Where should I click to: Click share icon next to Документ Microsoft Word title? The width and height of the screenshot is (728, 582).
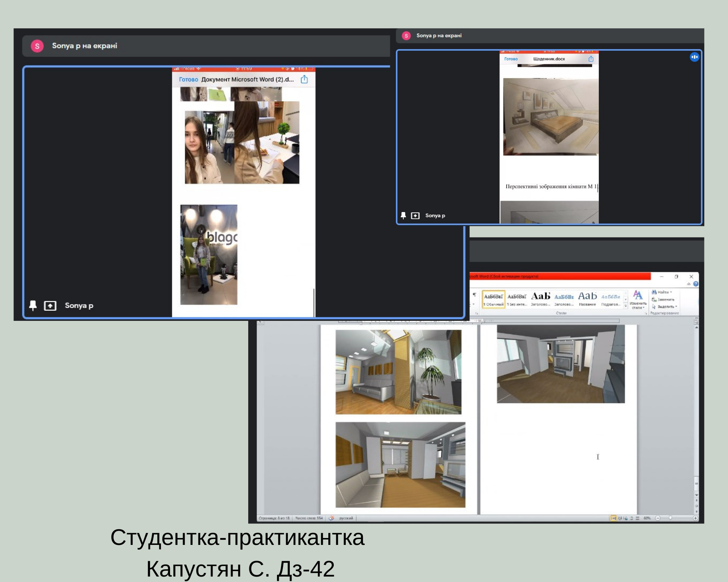[304, 79]
